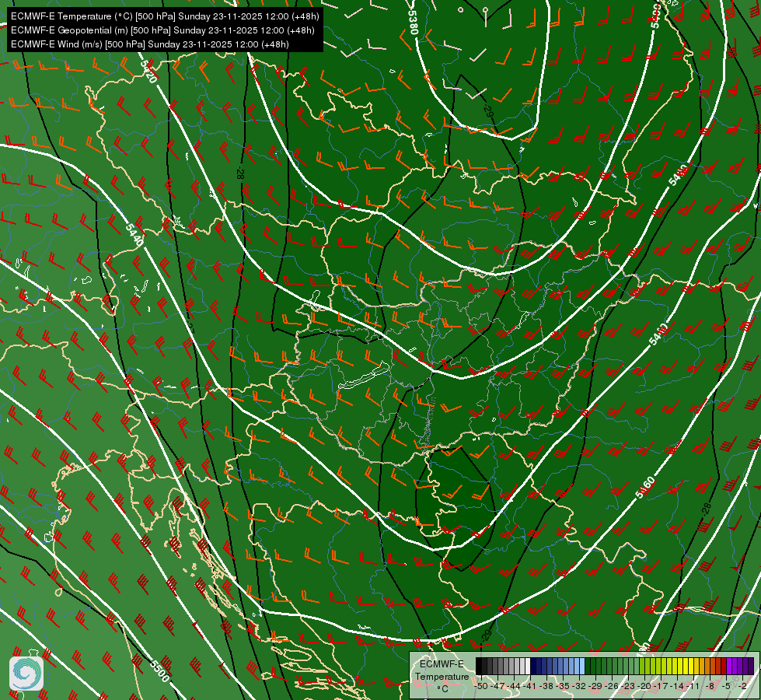
Task: Click the -23 value on the legend scale
Action: [x=628, y=686]
